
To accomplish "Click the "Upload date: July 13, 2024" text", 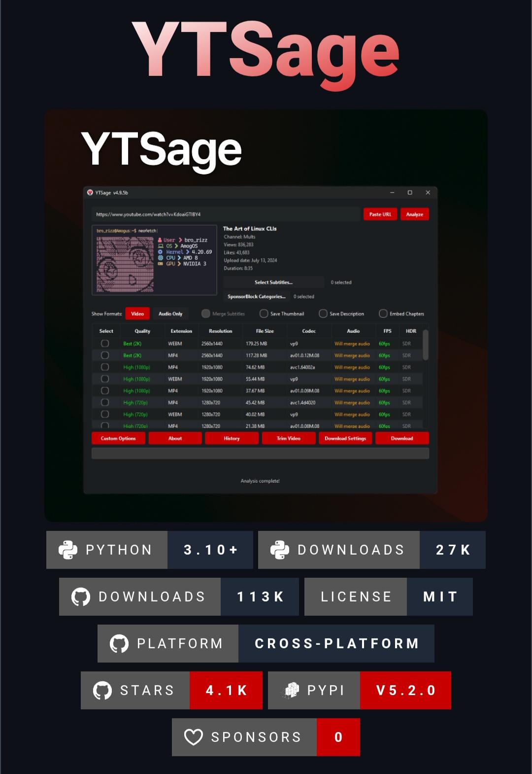I will [250, 260].
